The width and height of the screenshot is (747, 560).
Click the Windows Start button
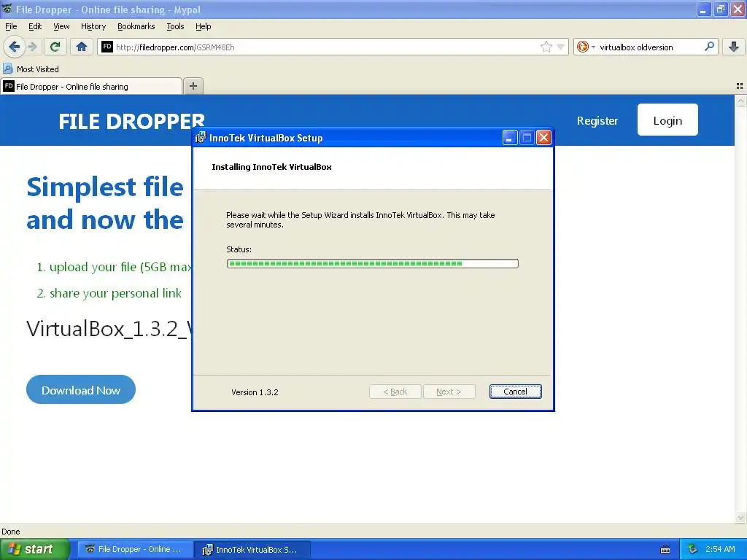(x=34, y=549)
